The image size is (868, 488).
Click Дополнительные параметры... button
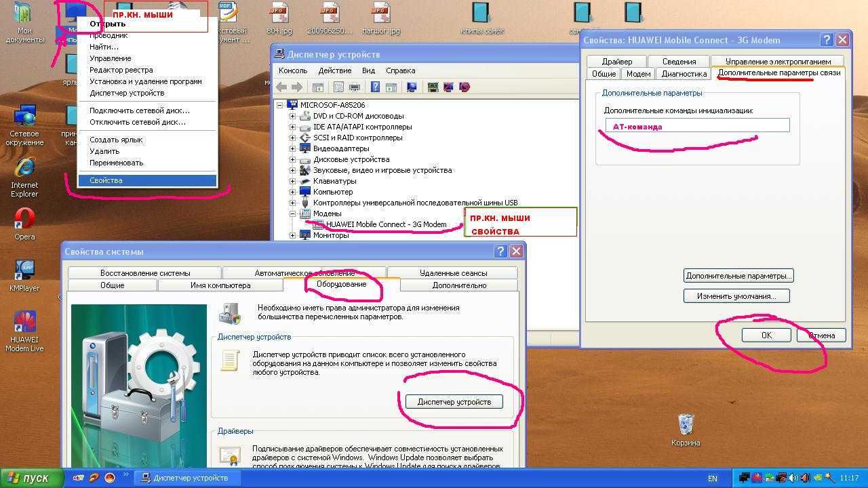pos(738,276)
